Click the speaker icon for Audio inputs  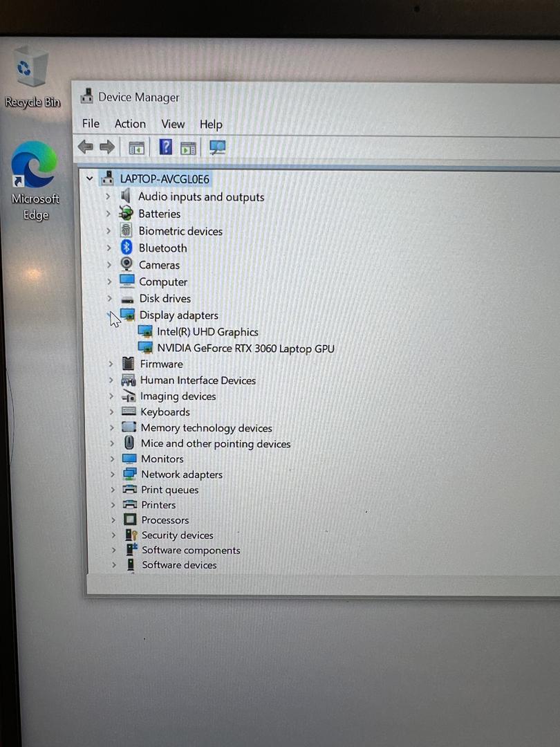pos(126,195)
